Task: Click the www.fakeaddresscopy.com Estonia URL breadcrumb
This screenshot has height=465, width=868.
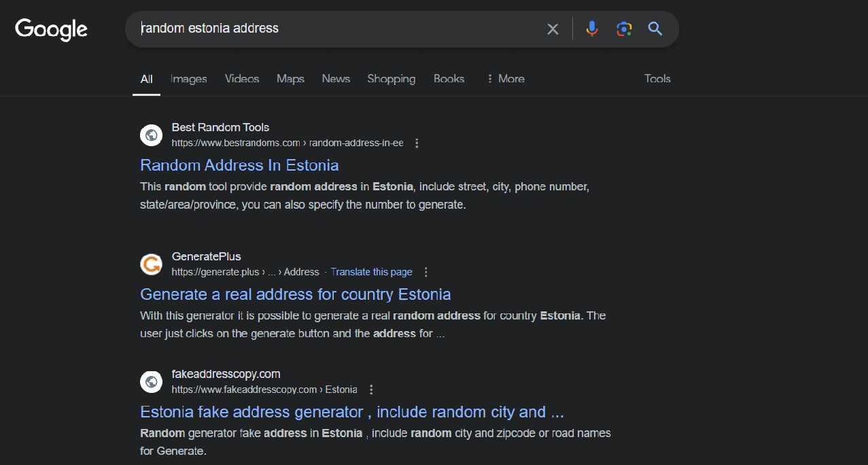Action: tap(264, 390)
